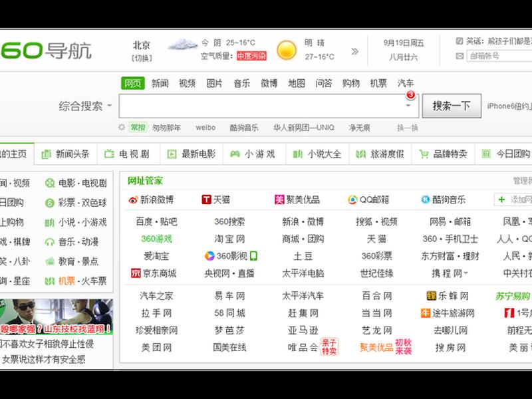Click the 网址管家 section heading
Screen dimensions: 532x399
[x=145, y=181]
